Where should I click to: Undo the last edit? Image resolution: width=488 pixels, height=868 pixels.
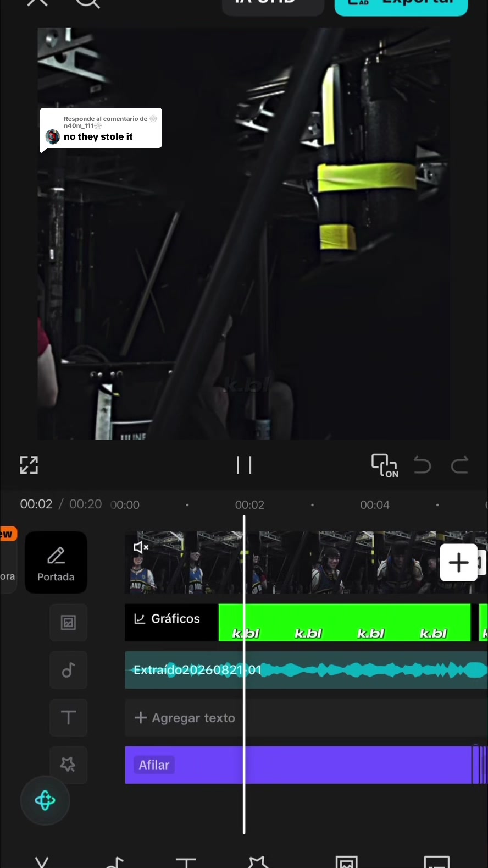click(422, 465)
